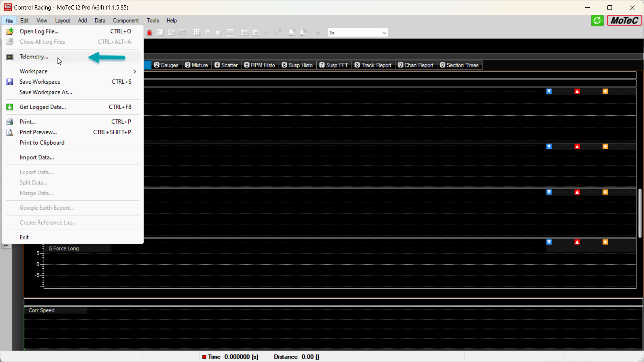Click the green refresh icon near MoTeC logo
The width and height of the screenshot is (644, 362).
click(x=597, y=21)
